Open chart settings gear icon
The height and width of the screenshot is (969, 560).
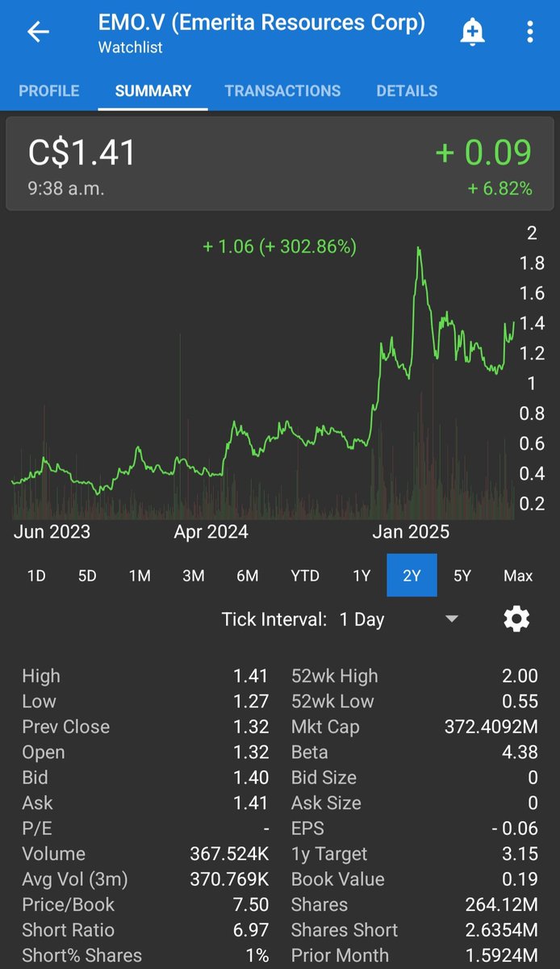(x=516, y=619)
